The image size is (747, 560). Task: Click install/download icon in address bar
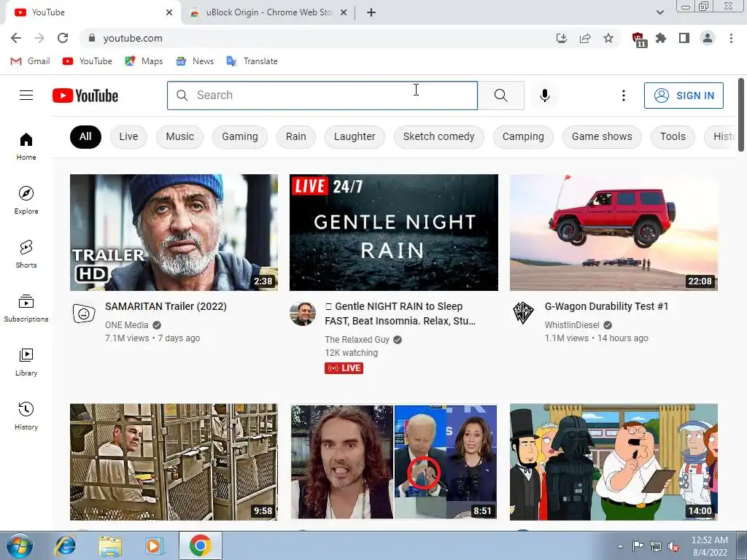(x=562, y=38)
